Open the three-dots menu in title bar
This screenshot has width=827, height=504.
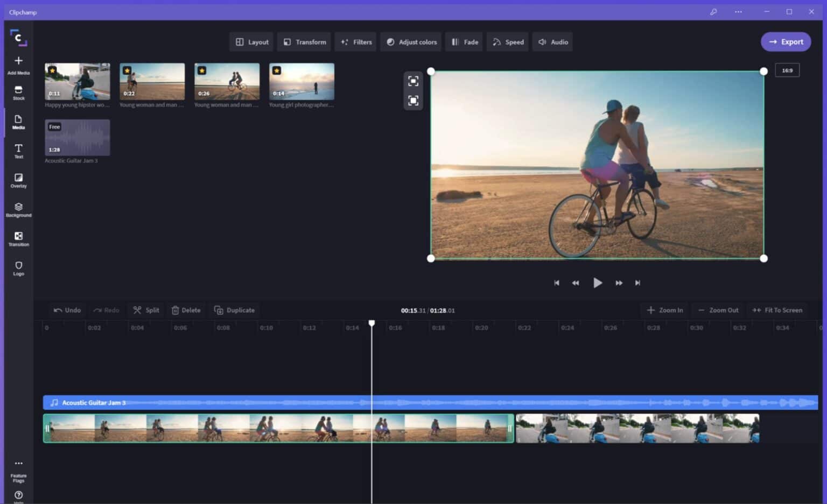pos(738,12)
